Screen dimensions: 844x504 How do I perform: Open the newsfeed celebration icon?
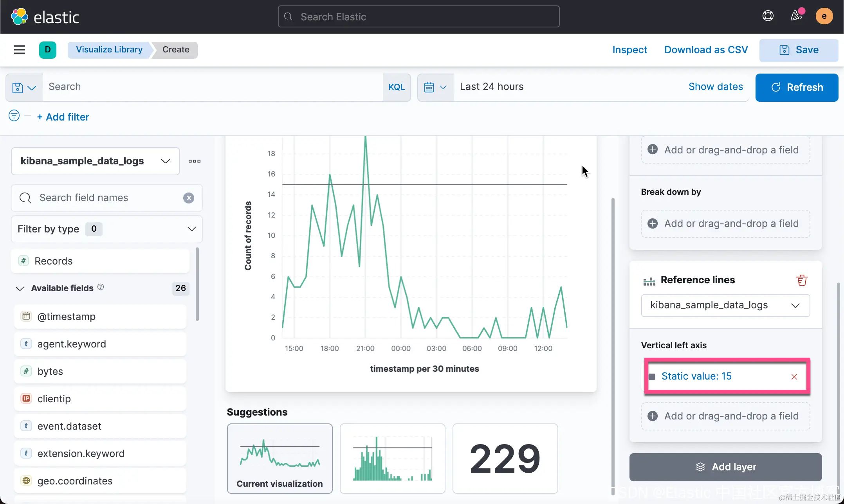(796, 16)
